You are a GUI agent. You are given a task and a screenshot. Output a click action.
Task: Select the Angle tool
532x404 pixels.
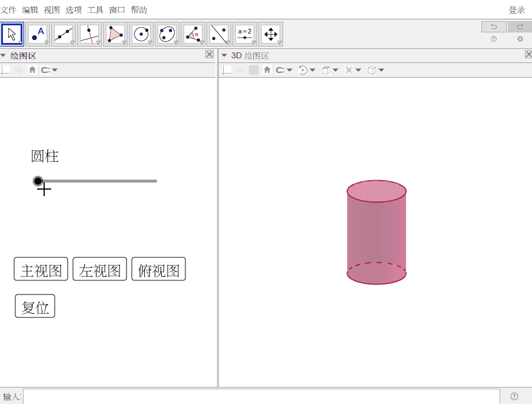[193, 34]
